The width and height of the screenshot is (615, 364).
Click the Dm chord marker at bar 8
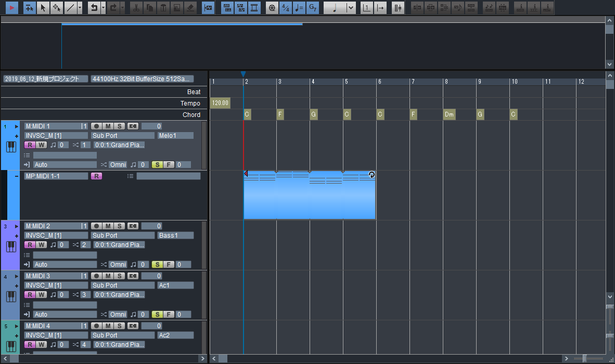pyautogui.click(x=449, y=115)
